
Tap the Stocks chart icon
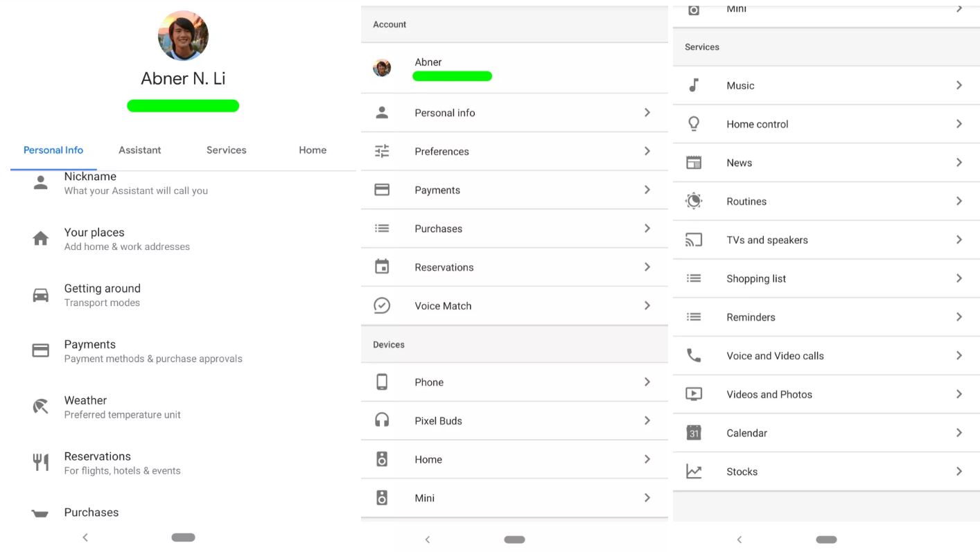coord(694,472)
